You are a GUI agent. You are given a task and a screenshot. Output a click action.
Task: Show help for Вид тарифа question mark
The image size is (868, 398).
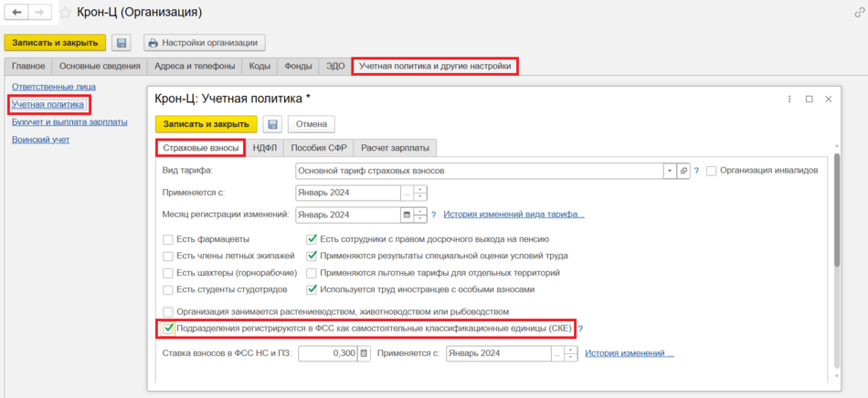click(697, 172)
